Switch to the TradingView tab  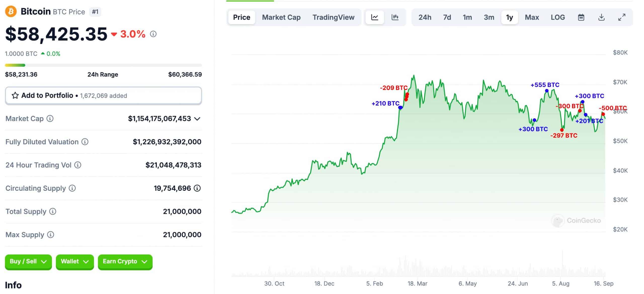click(x=334, y=17)
